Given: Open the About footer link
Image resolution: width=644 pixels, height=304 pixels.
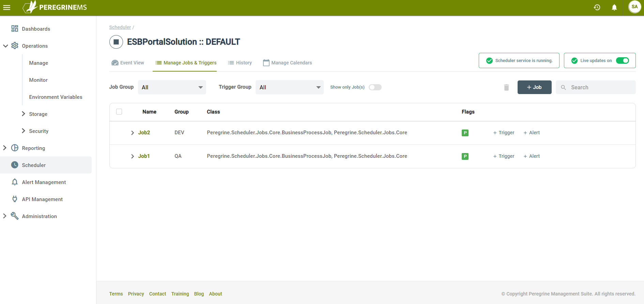Looking at the screenshot, I should (x=216, y=294).
